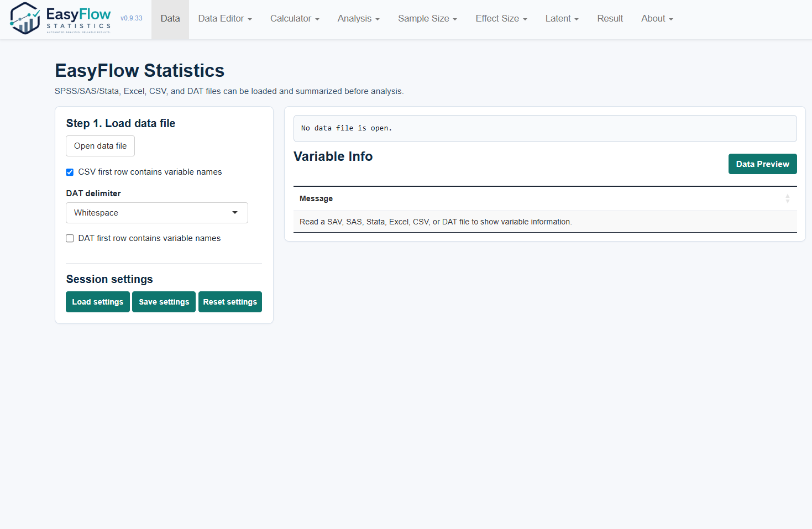Expand the Latent menu
The height and width of the screenshot is (529, 812).
562,19
